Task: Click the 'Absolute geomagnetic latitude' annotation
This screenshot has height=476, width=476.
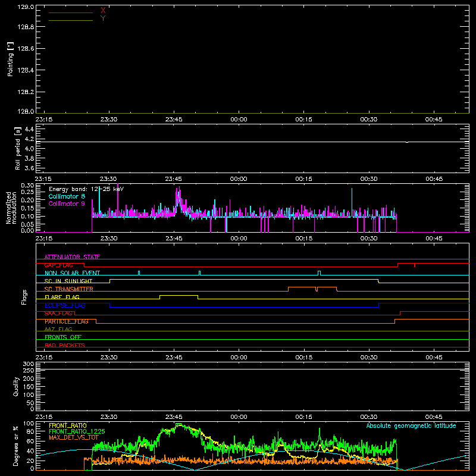Action: 411,425
